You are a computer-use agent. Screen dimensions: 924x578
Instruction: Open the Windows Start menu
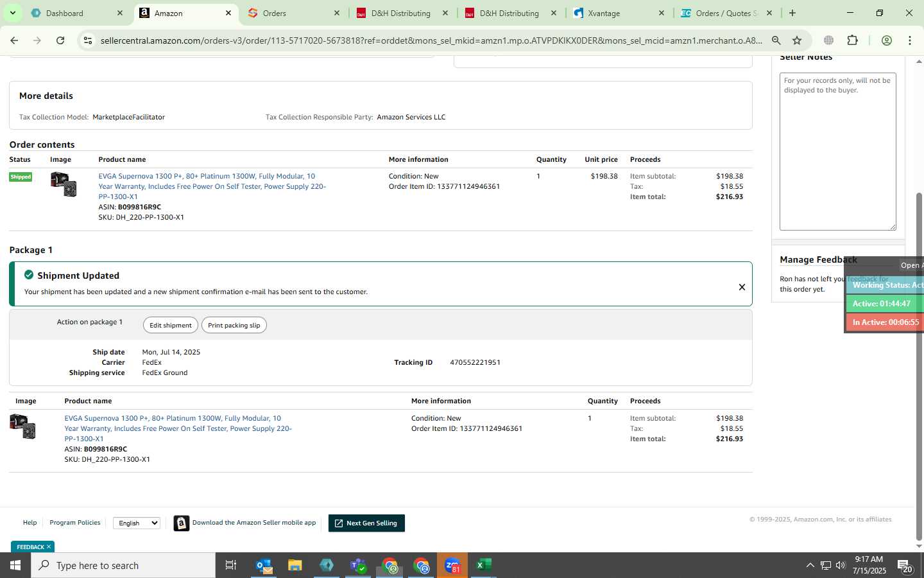[15, 565]
